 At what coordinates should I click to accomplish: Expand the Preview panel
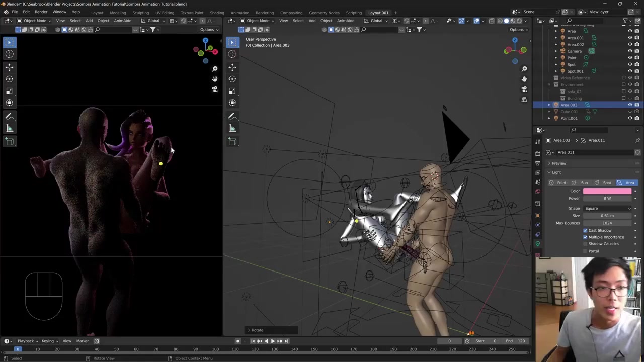pos(558,163)
